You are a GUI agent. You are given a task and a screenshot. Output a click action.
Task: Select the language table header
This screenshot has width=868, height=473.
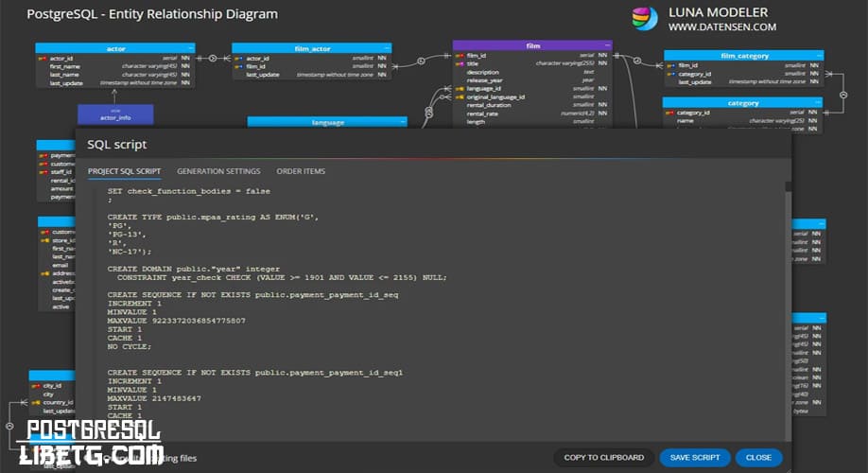pos(327,122)
